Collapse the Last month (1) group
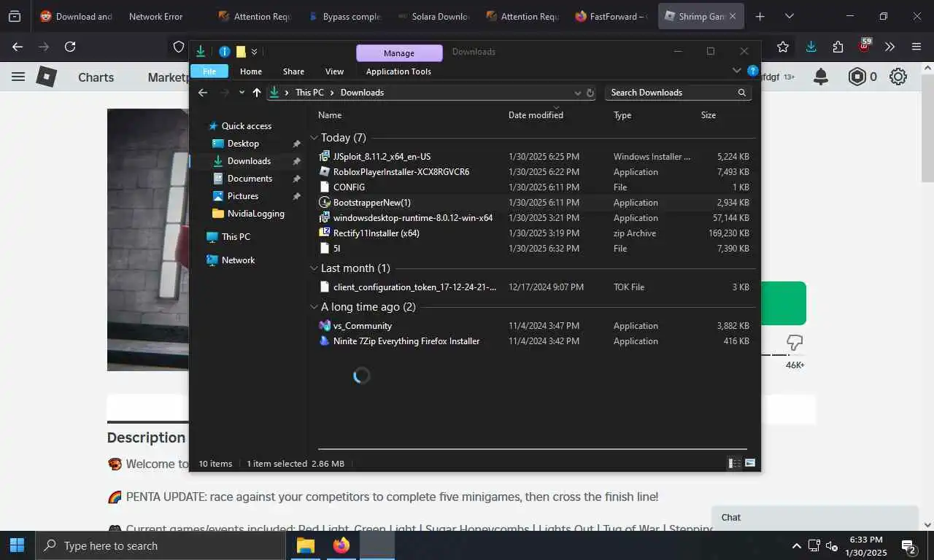Screen dimensions: 934x560 tap(314, 268)
